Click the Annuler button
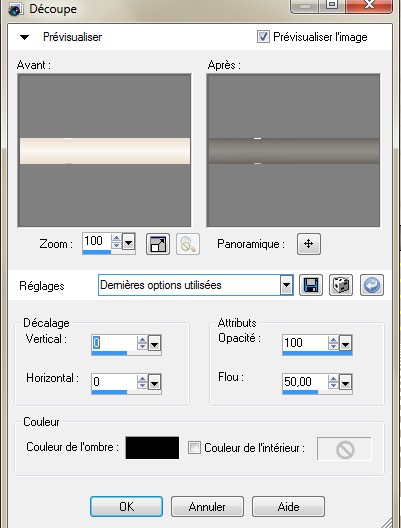 click(x=207, y=506)
